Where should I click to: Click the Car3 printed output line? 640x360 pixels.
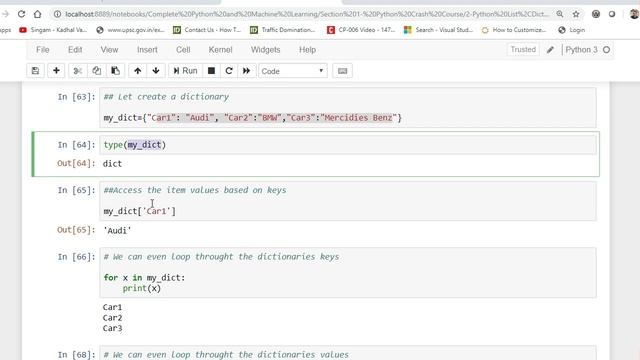point(112,328)
